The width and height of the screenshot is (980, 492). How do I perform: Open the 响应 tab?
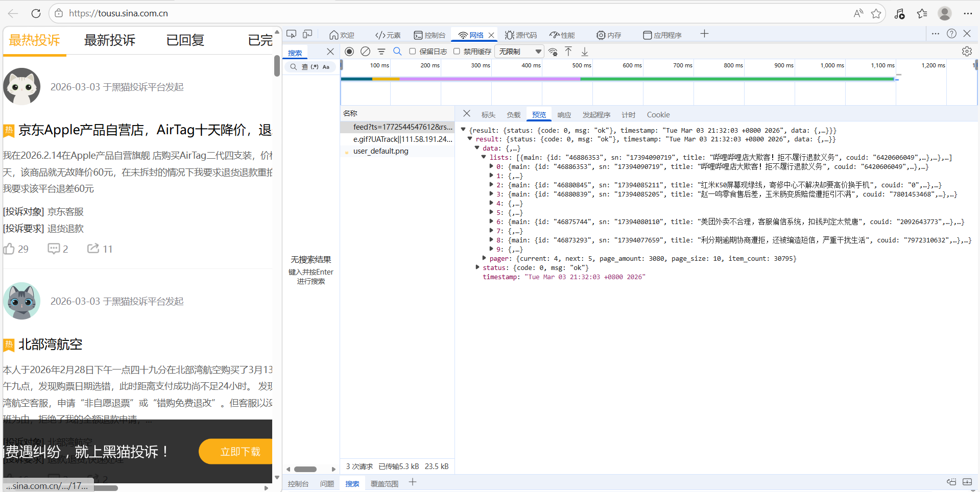pos(564,115)
